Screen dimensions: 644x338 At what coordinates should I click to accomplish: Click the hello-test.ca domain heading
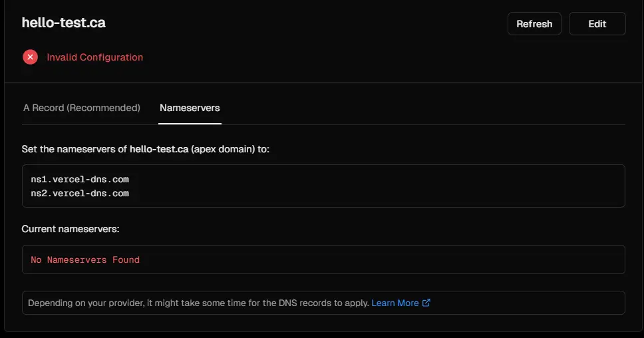pyautogui.click(x=64, y=23)
